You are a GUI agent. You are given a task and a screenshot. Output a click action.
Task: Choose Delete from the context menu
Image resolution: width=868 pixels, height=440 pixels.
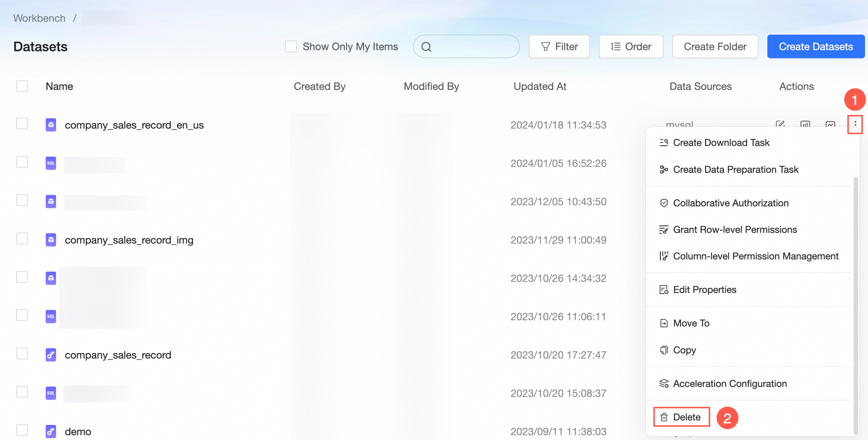click(681, 417)
